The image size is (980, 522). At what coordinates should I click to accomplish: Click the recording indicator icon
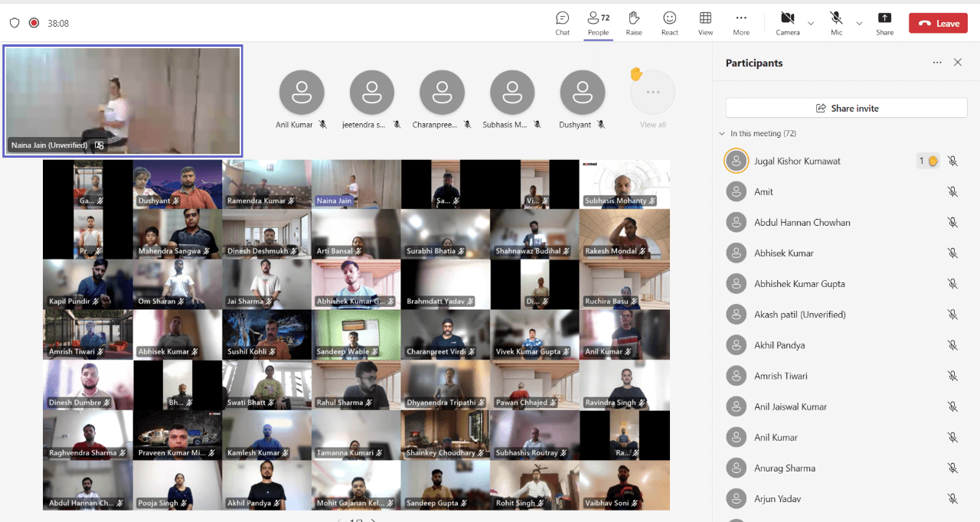click(x=34, y=23)
